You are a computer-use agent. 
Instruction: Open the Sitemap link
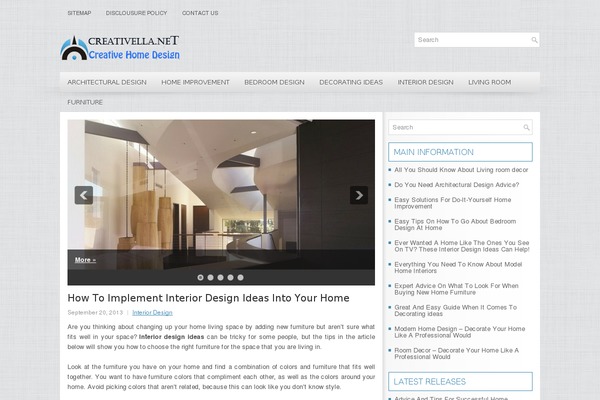pyautogui.click(x=79, y=13)
